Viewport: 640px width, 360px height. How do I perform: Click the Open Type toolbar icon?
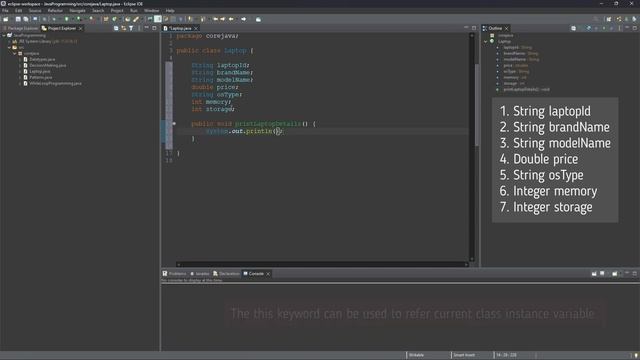click(x=128, y=19)
